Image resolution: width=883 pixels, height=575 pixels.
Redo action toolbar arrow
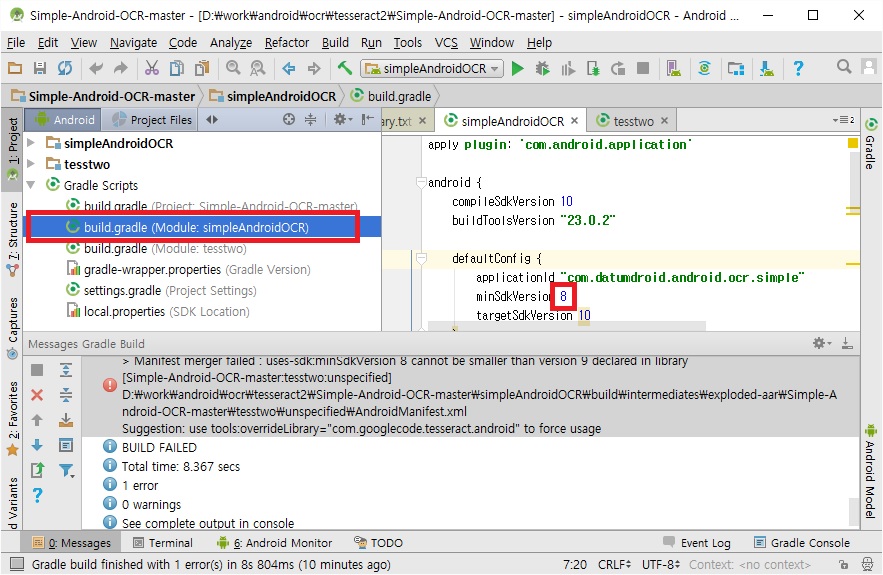[121, 69]
